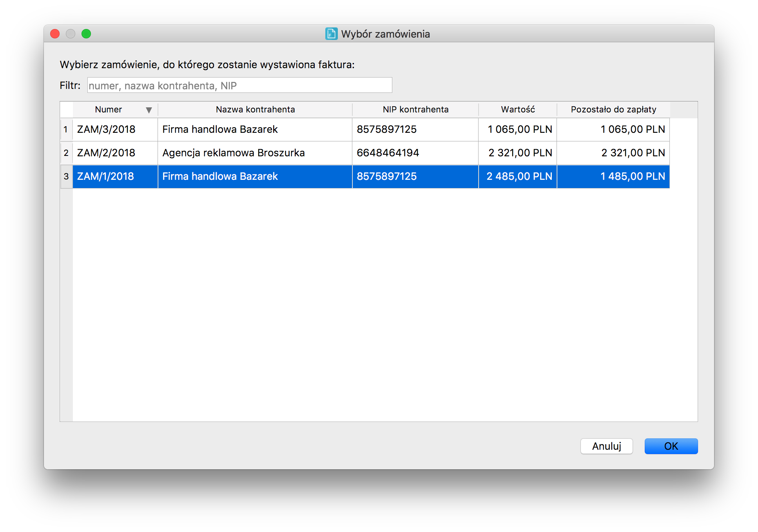Click the 1 485,00 PLN remaining cell
Viewport: 758px width, 532px height.
pos(613,176)
